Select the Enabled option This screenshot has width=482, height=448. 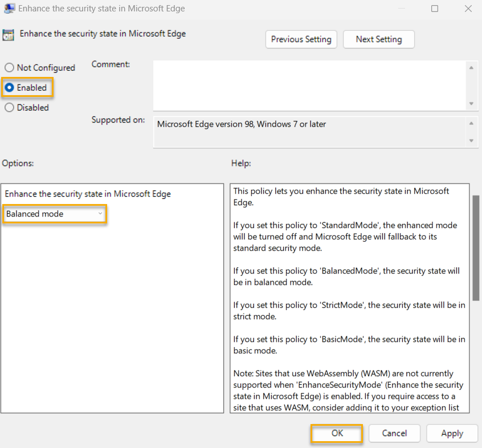tap(9, 87)
